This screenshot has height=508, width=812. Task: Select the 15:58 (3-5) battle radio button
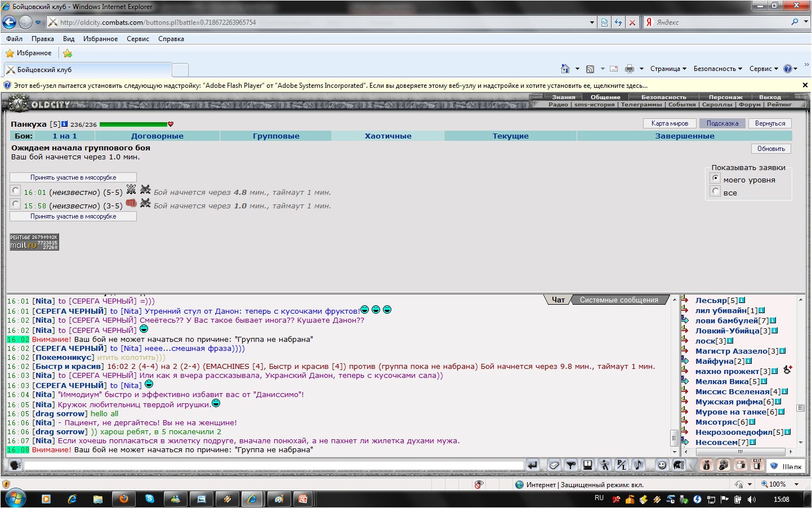coord(16,204)
